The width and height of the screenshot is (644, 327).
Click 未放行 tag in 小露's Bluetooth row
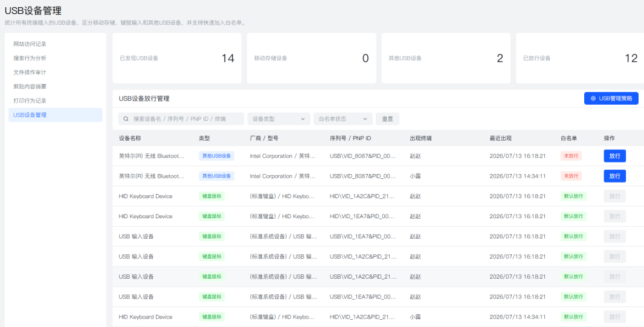pos(571,176)
